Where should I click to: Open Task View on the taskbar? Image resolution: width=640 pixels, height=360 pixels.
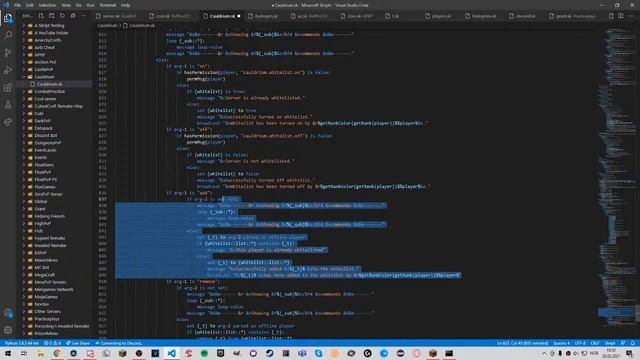tap(24, 353)
